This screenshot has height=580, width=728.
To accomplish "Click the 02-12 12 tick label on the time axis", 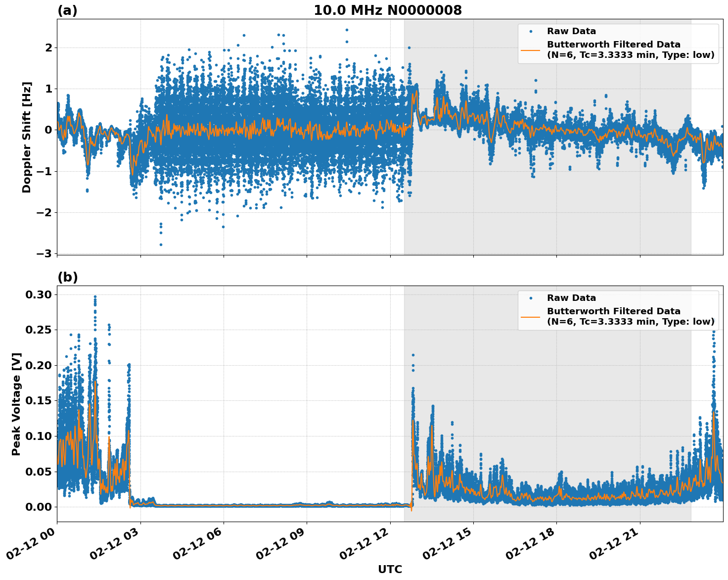I will tap(364, 543).
